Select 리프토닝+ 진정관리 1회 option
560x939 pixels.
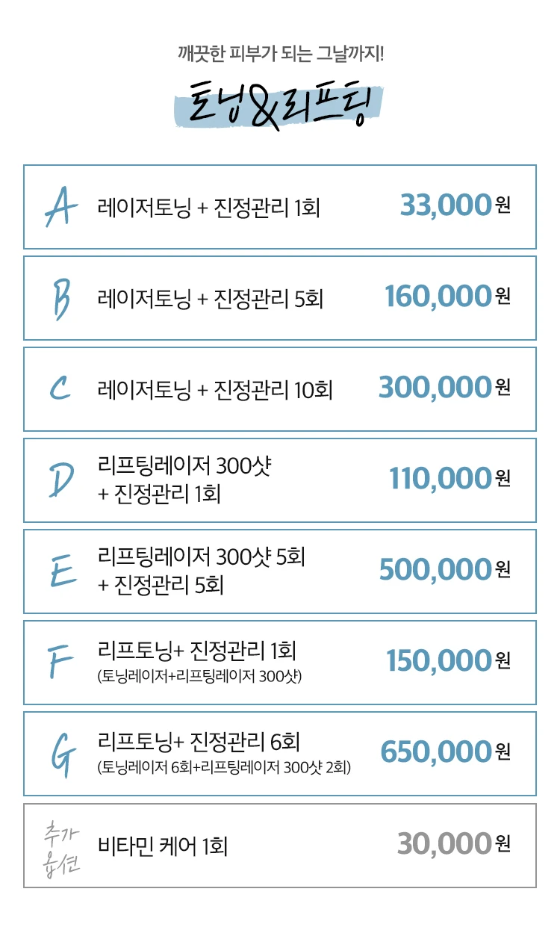tap(280, 663)
